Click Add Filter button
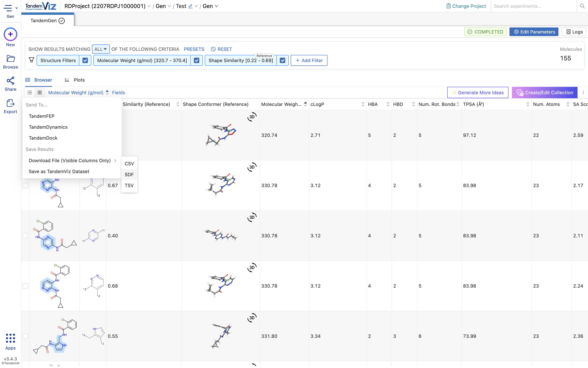Image resolution: width=588 pixels, height=368 pixels. (x=309, y=60)
